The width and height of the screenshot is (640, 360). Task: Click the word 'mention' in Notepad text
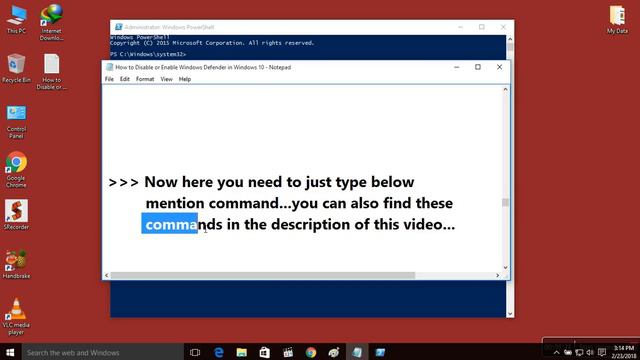(x=175, y=203)
